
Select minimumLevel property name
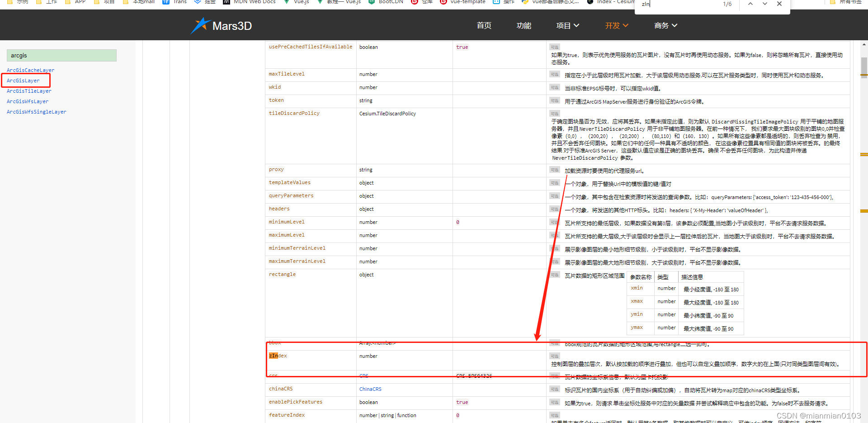coord(287,222)
